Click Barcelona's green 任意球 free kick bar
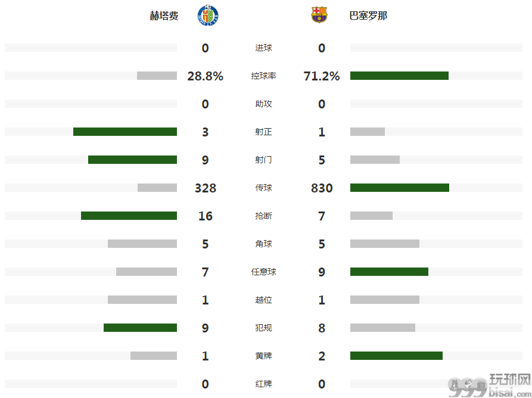 [389, 272]
